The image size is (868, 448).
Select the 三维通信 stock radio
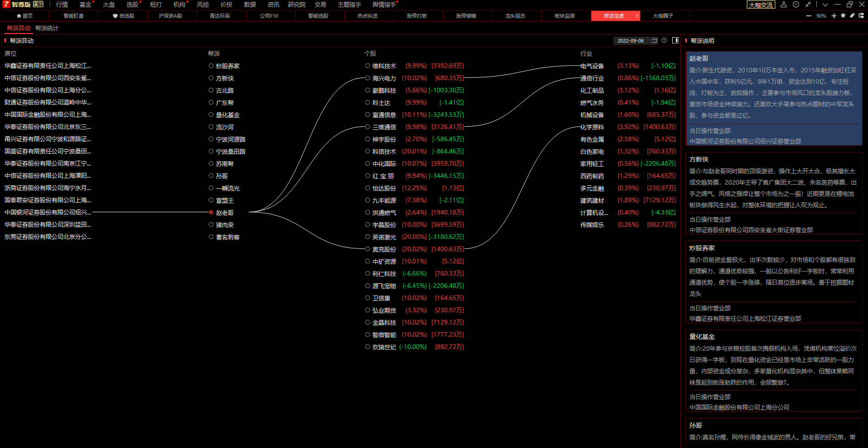(x=368, y=127)
